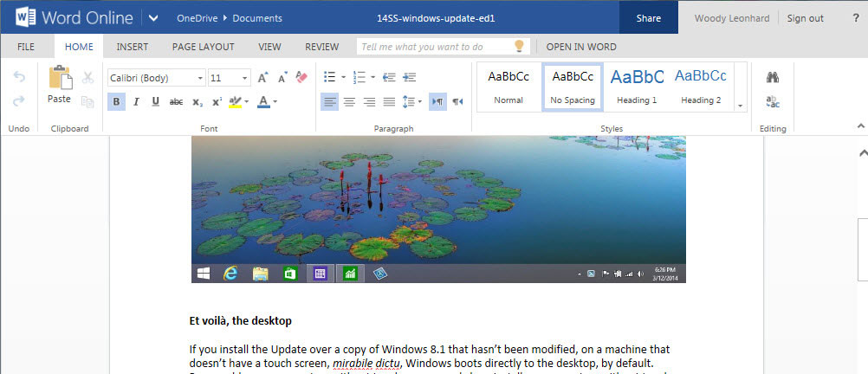Viewport: 868px width, 374px height.
Task: Open the PAGE LAYOUT tab
Action: click(203, 47)
